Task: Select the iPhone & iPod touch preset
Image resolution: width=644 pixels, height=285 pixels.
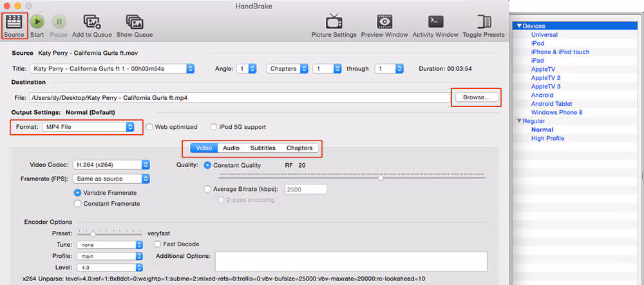Action: tap(560, 52)
